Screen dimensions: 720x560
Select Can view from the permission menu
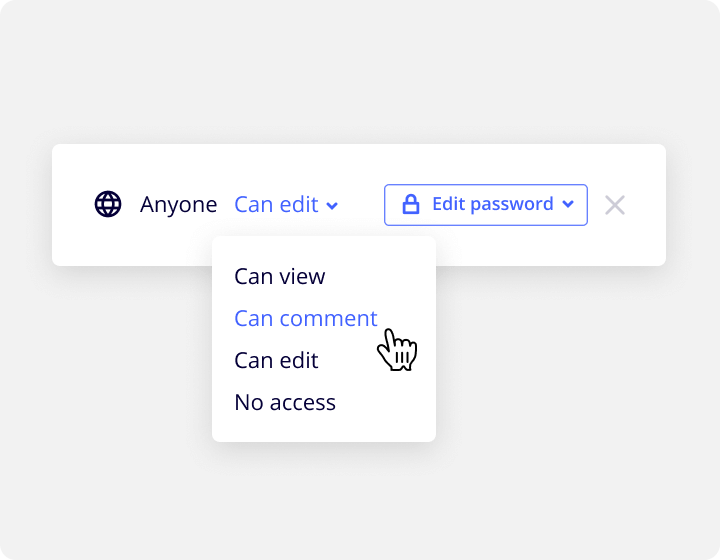[x=280, y=276]
